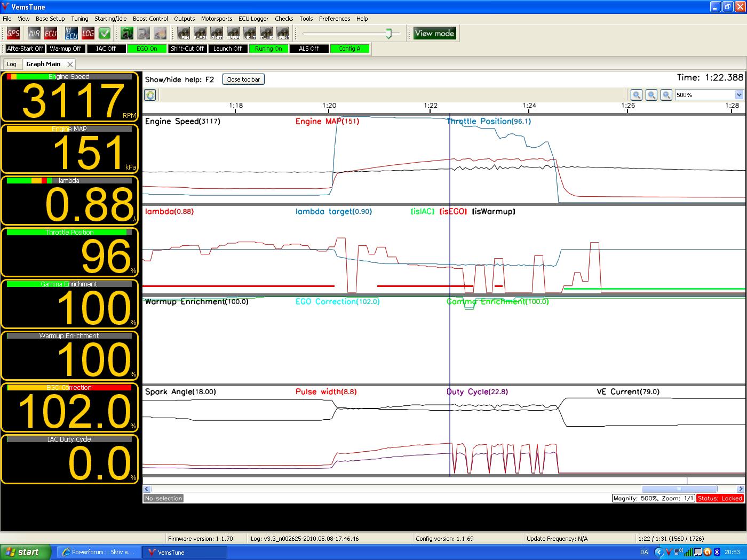Open the Outputs menu
The width and height of the screenshot is (747, 560).
coord(185,19)
